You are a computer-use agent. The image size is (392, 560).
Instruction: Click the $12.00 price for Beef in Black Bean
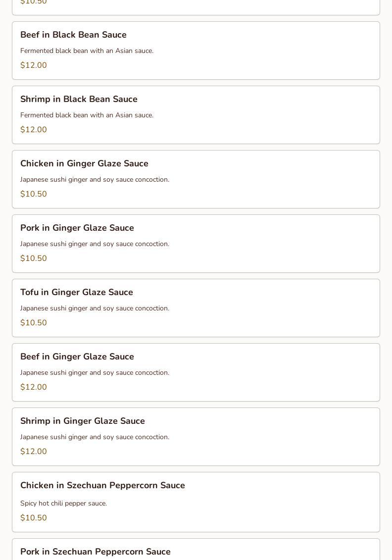[34, 65]
